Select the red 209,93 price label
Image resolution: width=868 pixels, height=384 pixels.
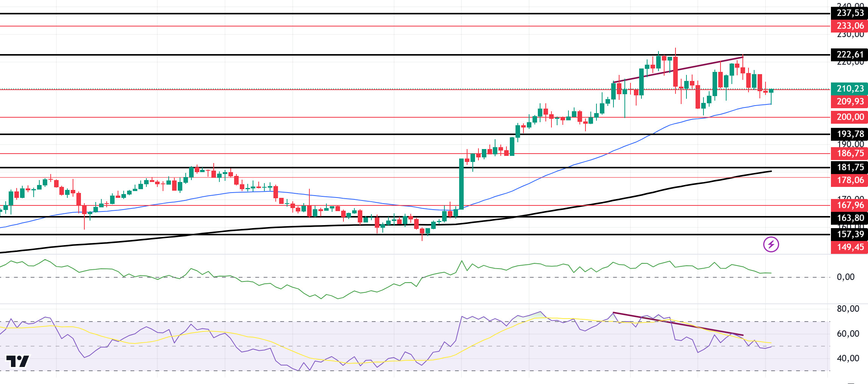pyautogui.click(x=849, y=101)
